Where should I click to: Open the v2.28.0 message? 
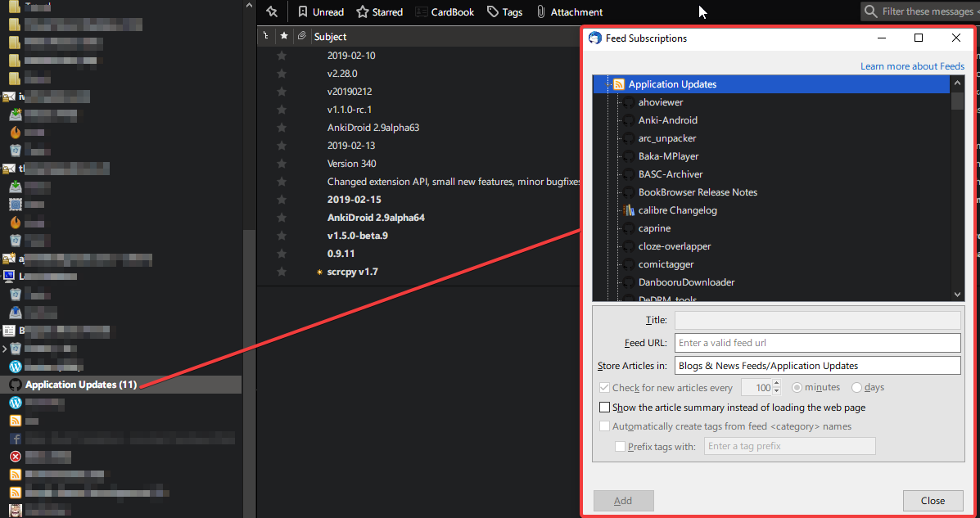coord(342,74)
